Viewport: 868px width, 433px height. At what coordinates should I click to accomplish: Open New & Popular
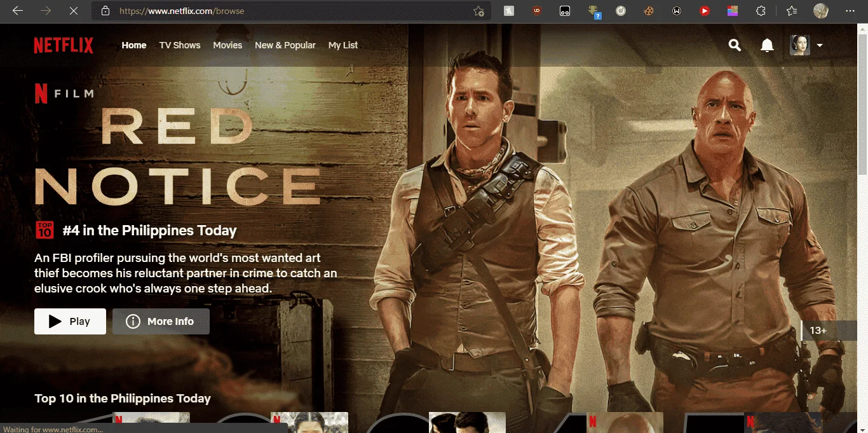pos(285,45)
